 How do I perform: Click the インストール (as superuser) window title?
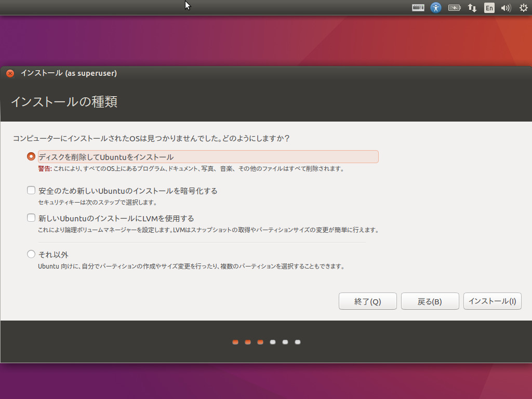[x=69, y=73]
